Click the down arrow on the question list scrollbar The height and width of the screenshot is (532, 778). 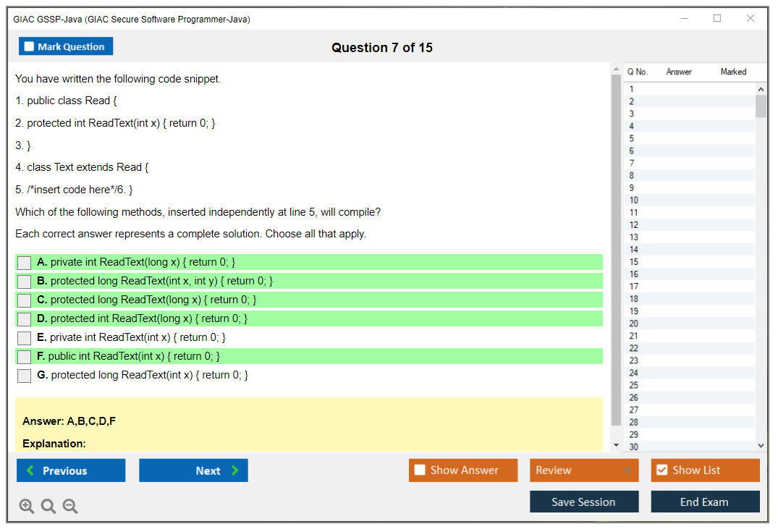pyautogui.click(x=761, y=444)
